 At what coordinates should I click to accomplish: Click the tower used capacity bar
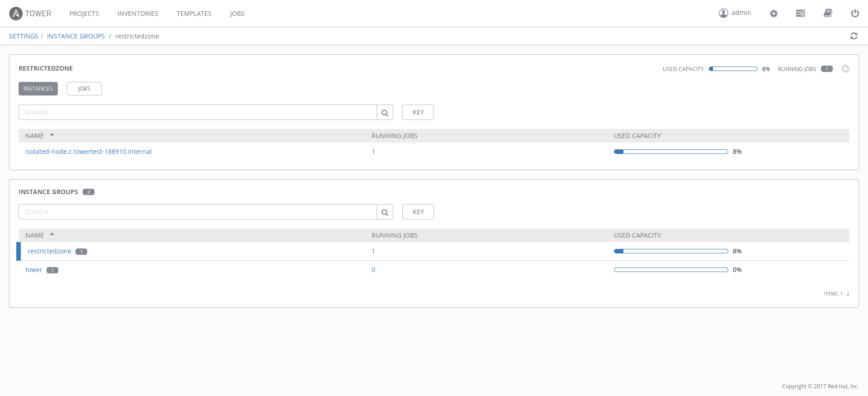[671, 270]
